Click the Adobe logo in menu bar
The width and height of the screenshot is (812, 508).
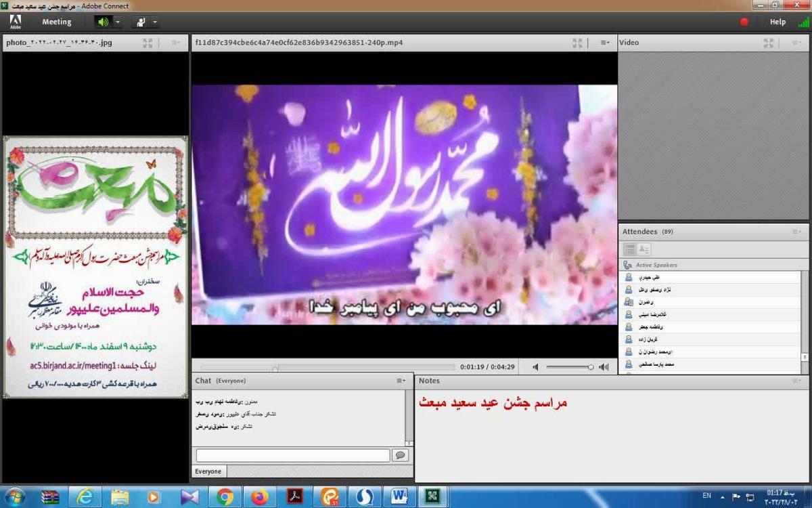(x=15, y=22)
